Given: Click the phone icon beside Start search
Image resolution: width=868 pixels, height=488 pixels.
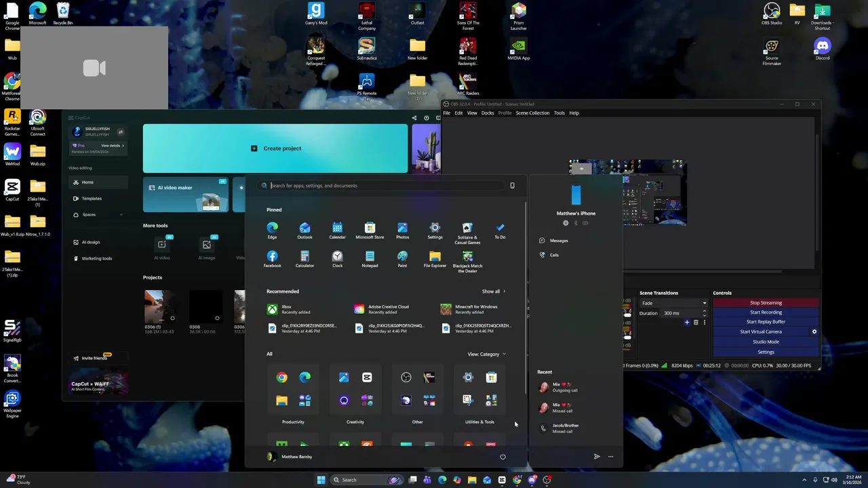Looking at the screenshot, I should pyautogui.click(x=512, y=186).
